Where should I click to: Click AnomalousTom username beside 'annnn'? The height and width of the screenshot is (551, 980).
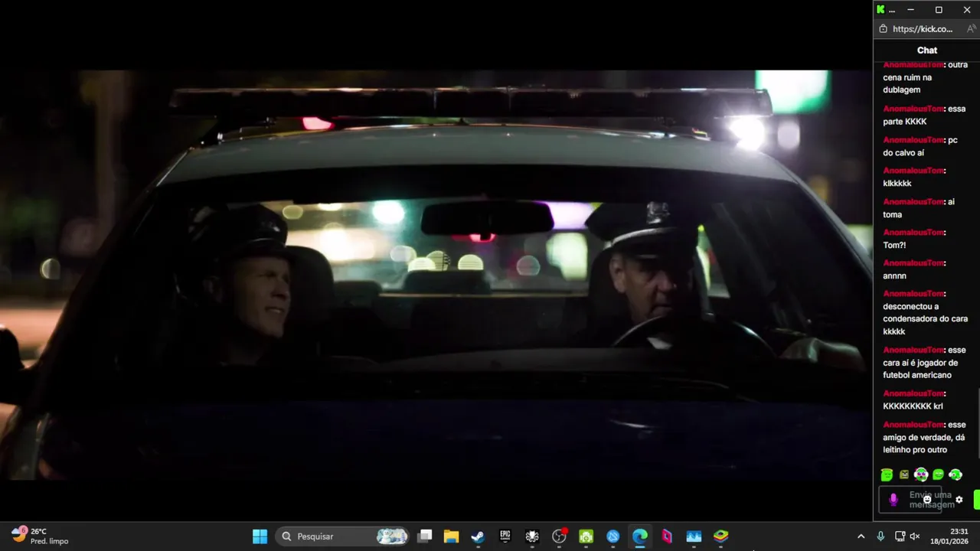click(913, 262)
